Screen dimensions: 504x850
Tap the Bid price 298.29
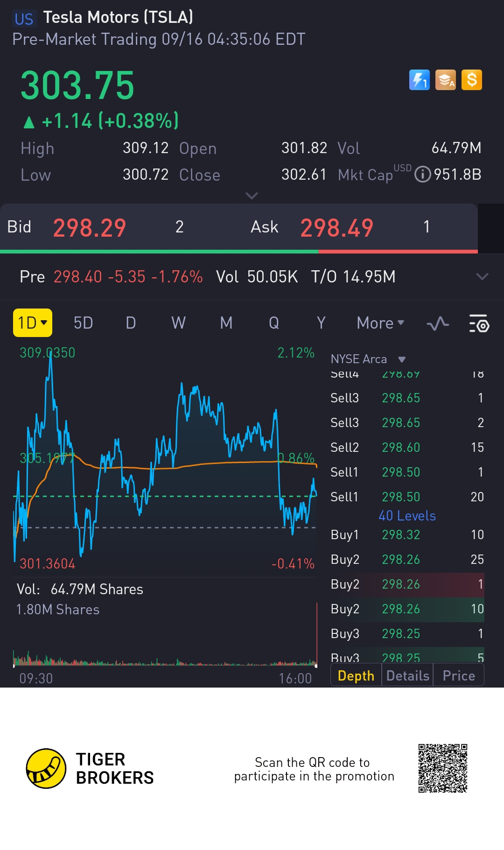pyautogui.click(x=90, y=228)
